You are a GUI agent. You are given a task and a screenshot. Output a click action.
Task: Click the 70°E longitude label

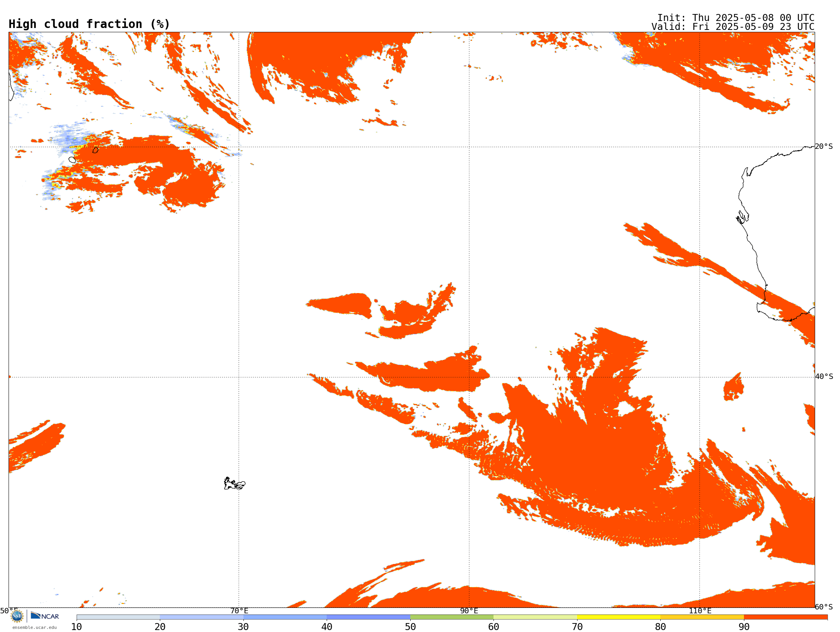click(239, 611)
